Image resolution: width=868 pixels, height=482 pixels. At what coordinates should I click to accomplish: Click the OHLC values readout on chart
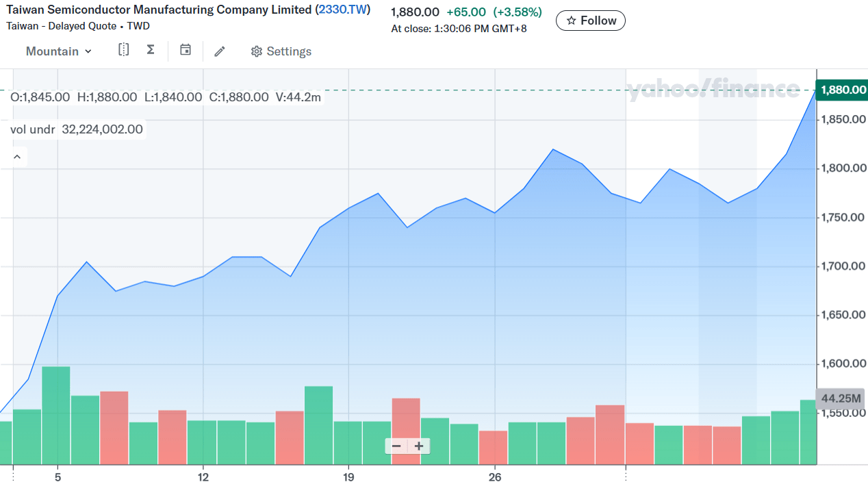(166, 97)
